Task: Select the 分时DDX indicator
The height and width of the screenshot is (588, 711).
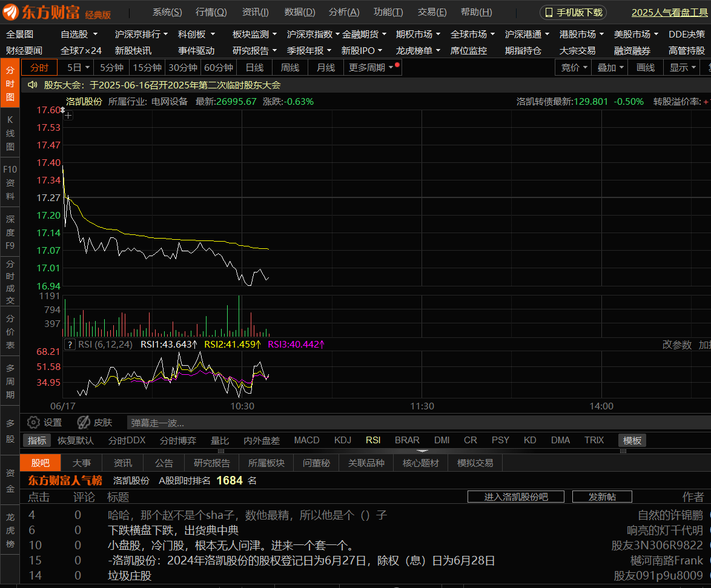Action: click(x=127, y=440)
